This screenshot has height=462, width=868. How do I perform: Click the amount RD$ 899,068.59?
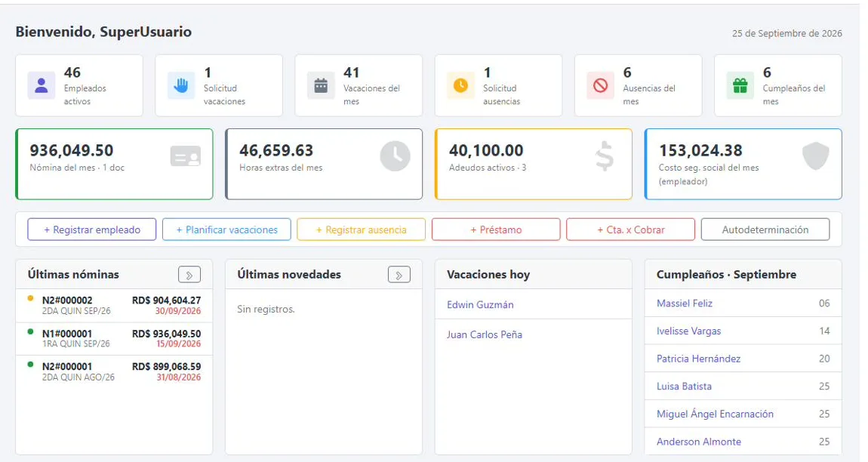point(166,366)
